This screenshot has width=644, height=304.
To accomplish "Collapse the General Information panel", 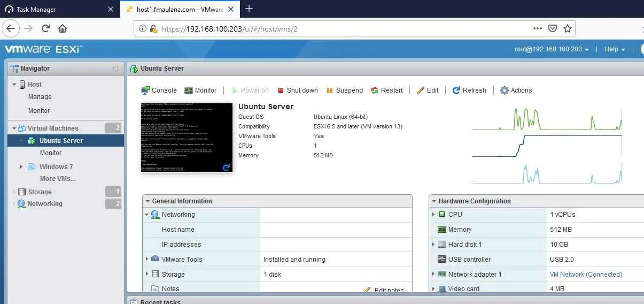I will click(148, 201).
